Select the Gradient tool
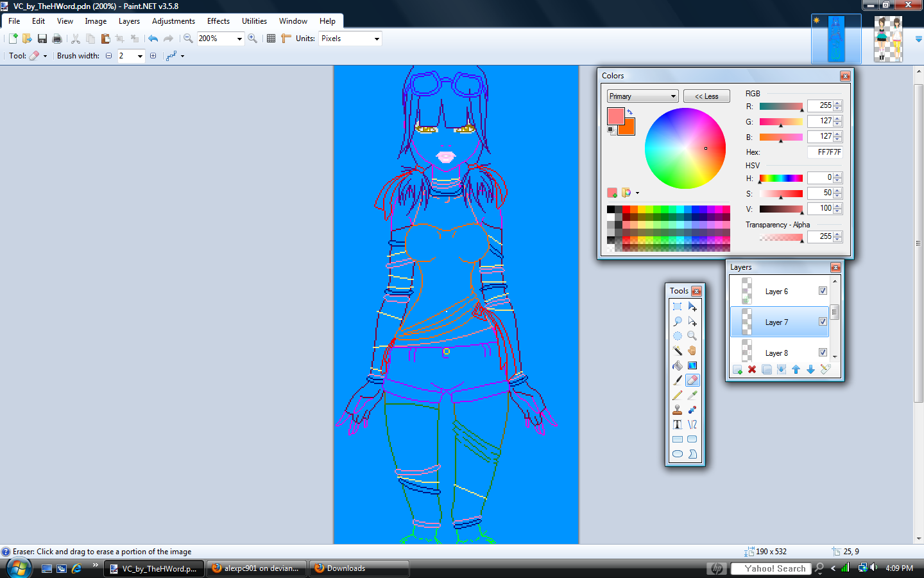Screen dimensions: 924x578 pyautogui.click(x=692, y=365)
